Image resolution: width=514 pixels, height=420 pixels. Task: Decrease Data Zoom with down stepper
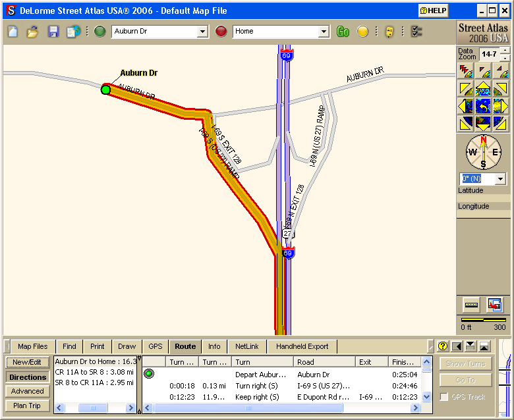505,58
